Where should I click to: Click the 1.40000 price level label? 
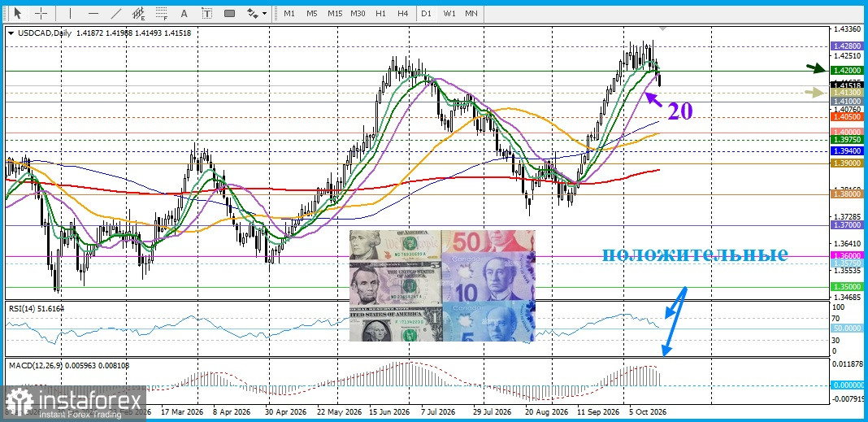coord(847,132)
